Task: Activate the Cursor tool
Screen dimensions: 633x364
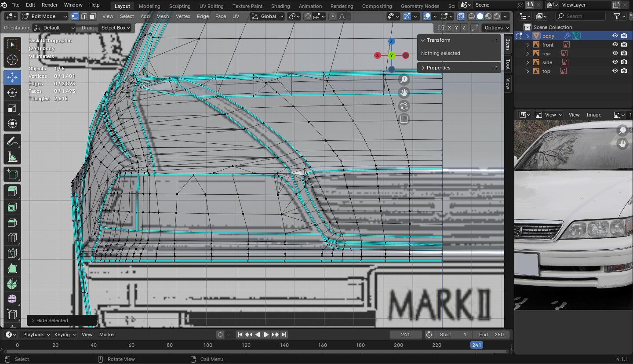Action: (x=12, y=60)
